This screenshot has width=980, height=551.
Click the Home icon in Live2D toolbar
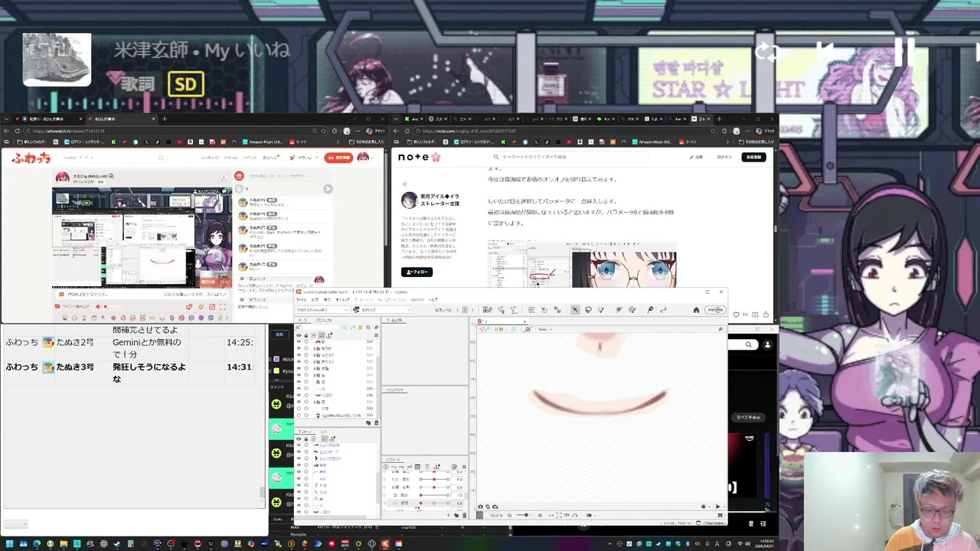[696, 310]
